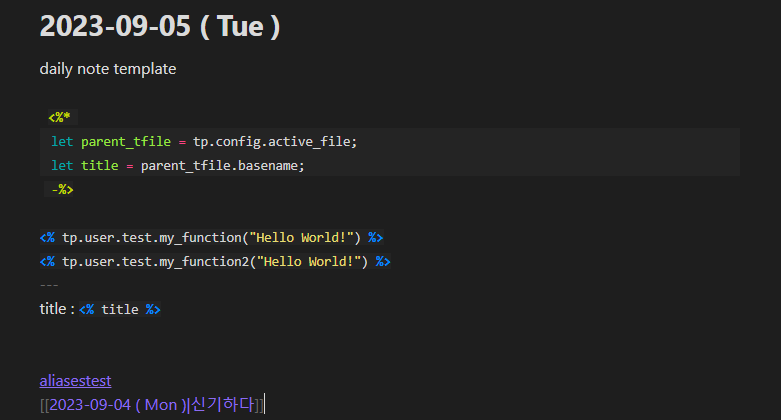Click the yellow <%* opening tag
This screenshot has width=781, height=420.
point(59,118)
